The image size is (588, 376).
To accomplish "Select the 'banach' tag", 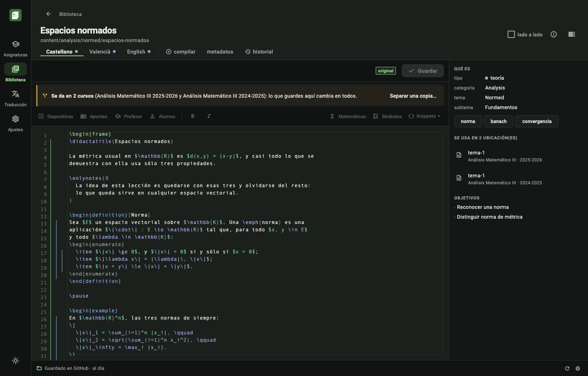I will 499,121.
